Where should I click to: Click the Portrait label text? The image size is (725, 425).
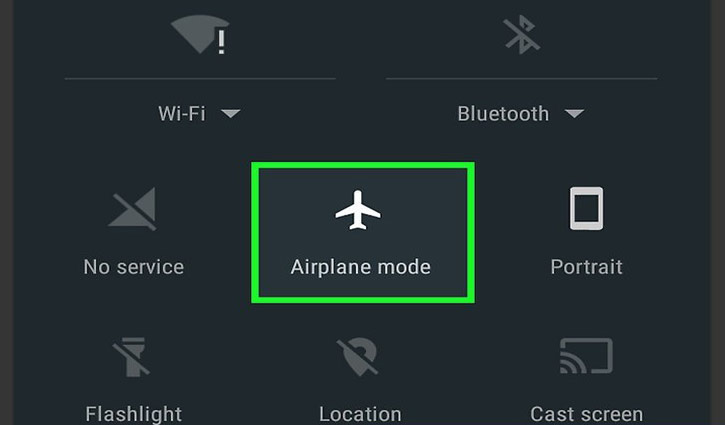point(586,267)
